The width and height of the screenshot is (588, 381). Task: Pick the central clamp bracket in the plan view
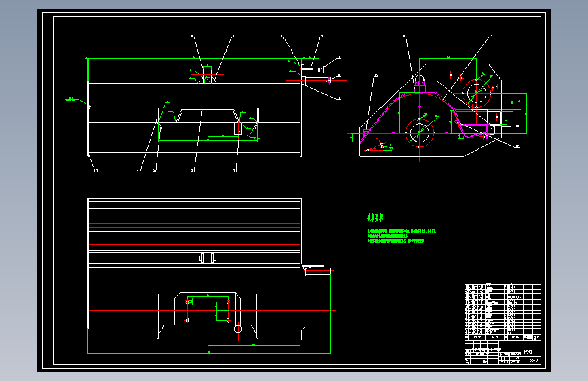208,258
